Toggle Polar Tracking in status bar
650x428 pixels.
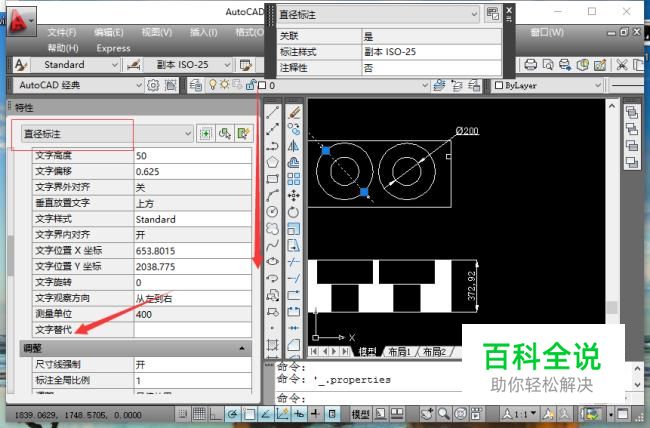(x=233, y=413)
